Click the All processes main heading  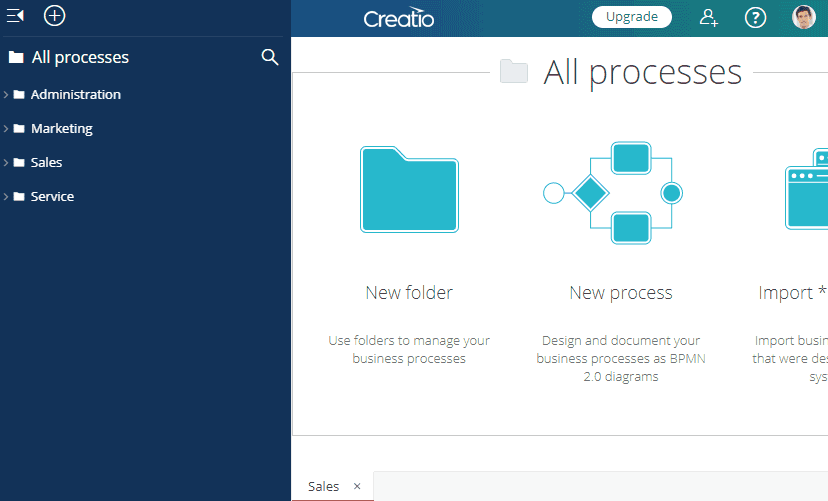click(x=643, y=72)
